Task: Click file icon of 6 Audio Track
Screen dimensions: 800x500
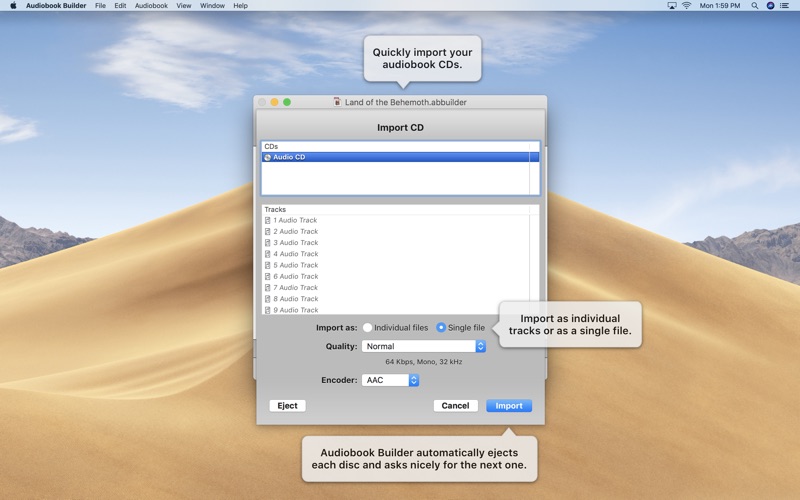Action: (267, 277)
